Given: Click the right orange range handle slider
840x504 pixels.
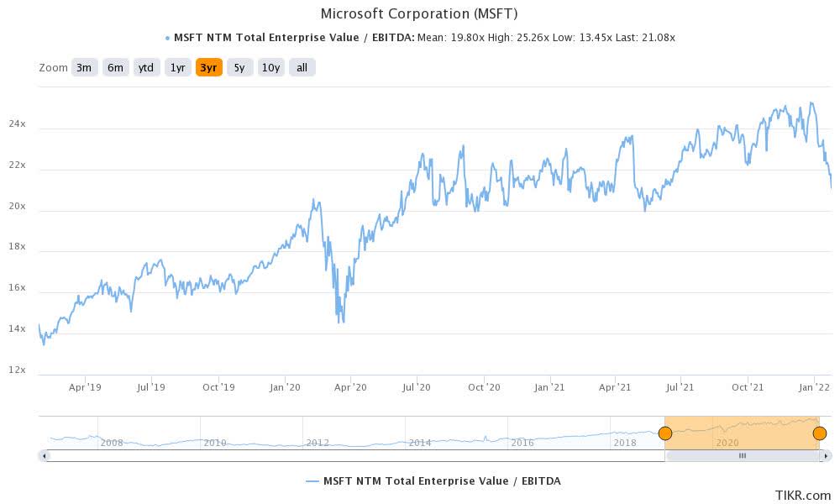Looking at the screenshot, I should (819, 433).
